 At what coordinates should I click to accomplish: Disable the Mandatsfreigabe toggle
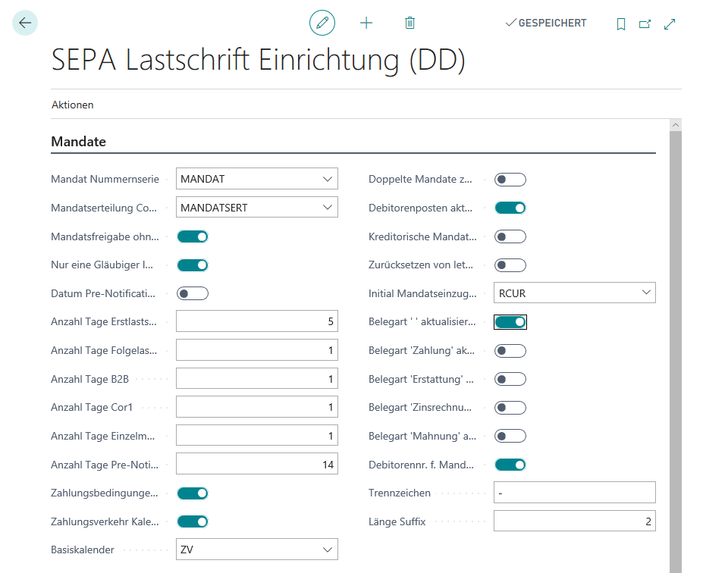(x=192, y=236)
